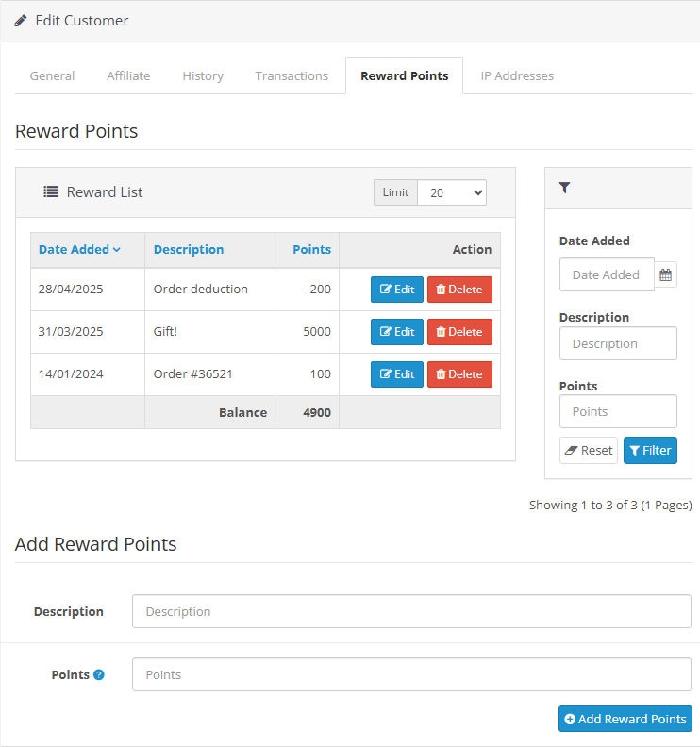Sort rewards by Points column

pyautogui.click(x=311, y=250)
